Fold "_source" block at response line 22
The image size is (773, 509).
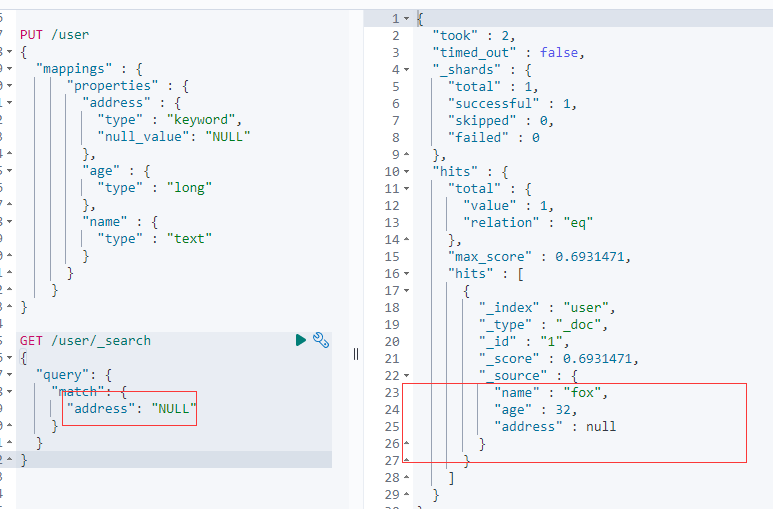[x=407, y=375]
